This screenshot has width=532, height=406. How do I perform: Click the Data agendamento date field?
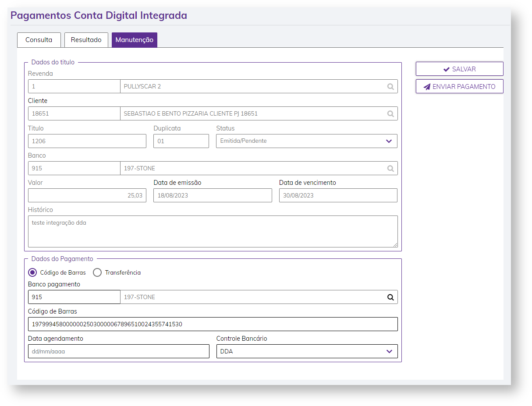118,351
